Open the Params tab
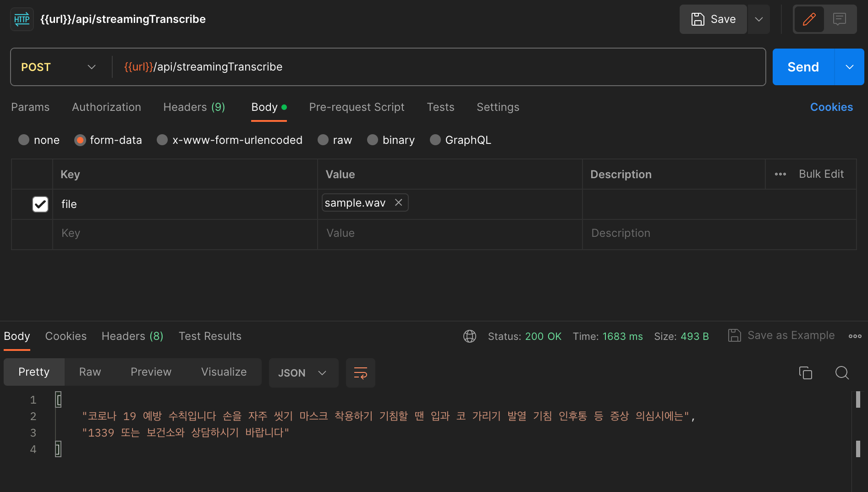The image size is (868, 492). coord(30,107)
